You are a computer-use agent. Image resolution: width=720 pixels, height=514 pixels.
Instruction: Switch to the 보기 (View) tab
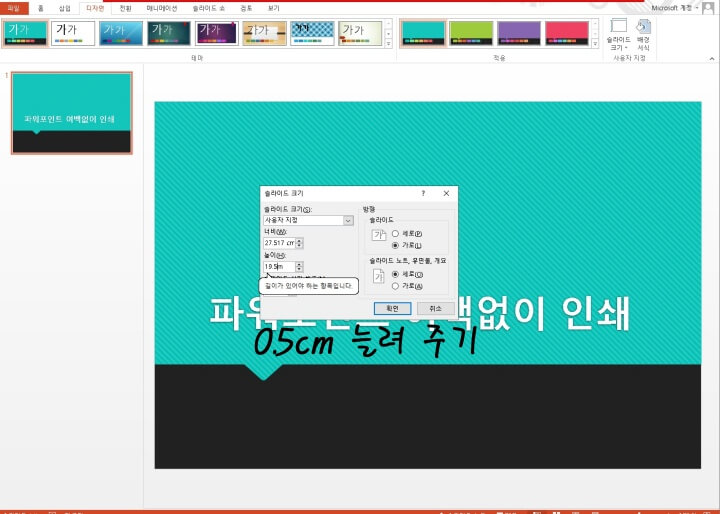(x=273, y=8)
